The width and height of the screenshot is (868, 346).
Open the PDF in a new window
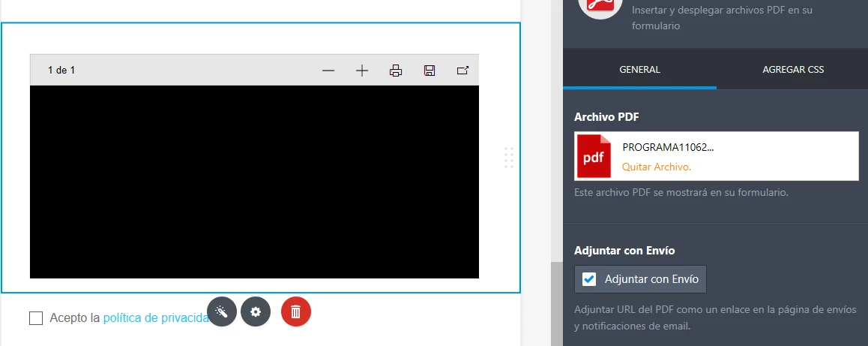coord(462,71)
